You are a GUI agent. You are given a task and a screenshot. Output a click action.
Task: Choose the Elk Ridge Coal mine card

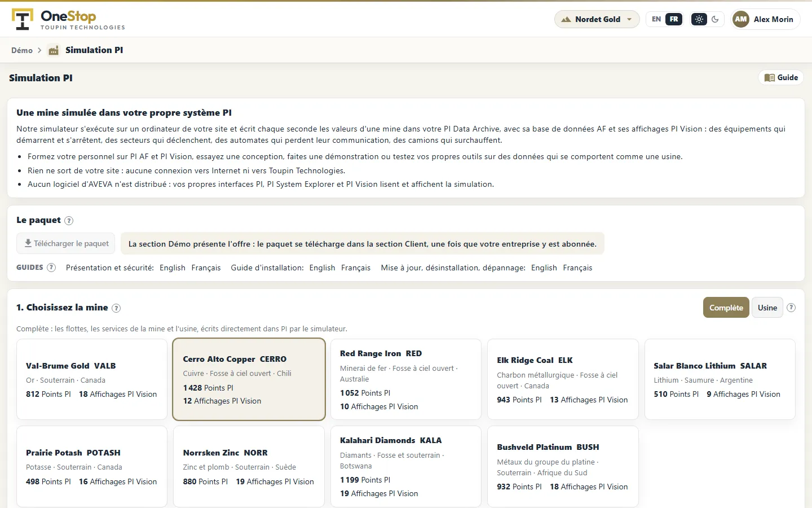563,379
